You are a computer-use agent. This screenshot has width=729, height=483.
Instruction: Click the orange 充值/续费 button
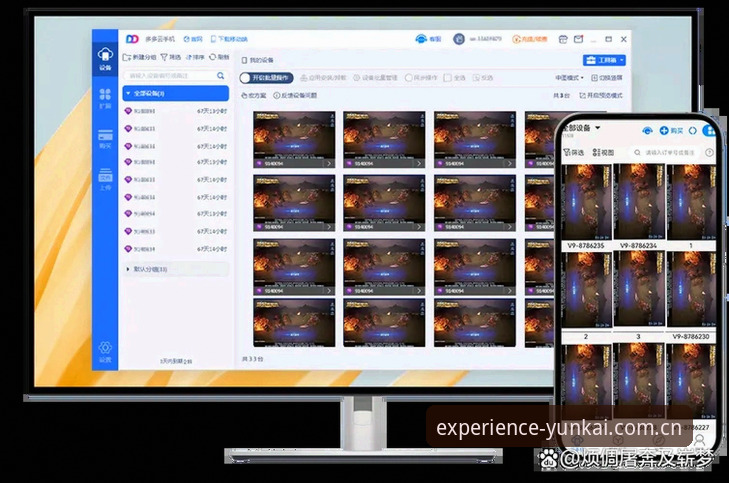coord(530,39)
